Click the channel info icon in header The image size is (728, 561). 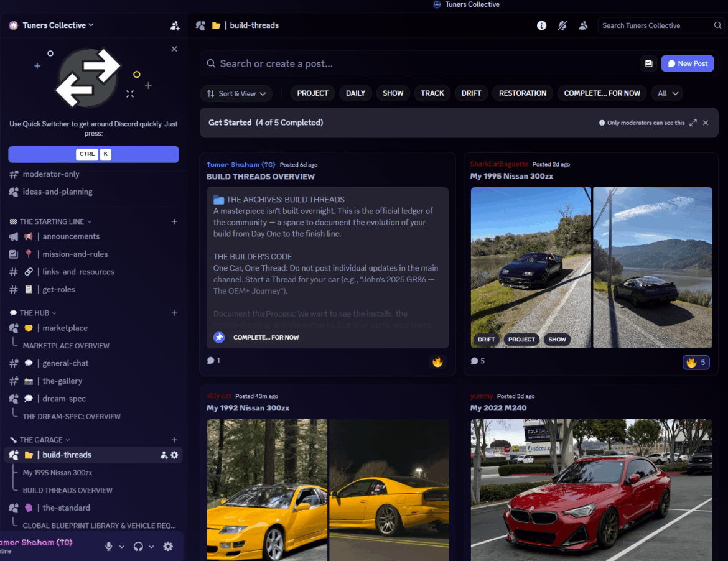pyautogui.click(x=541, y=25)
